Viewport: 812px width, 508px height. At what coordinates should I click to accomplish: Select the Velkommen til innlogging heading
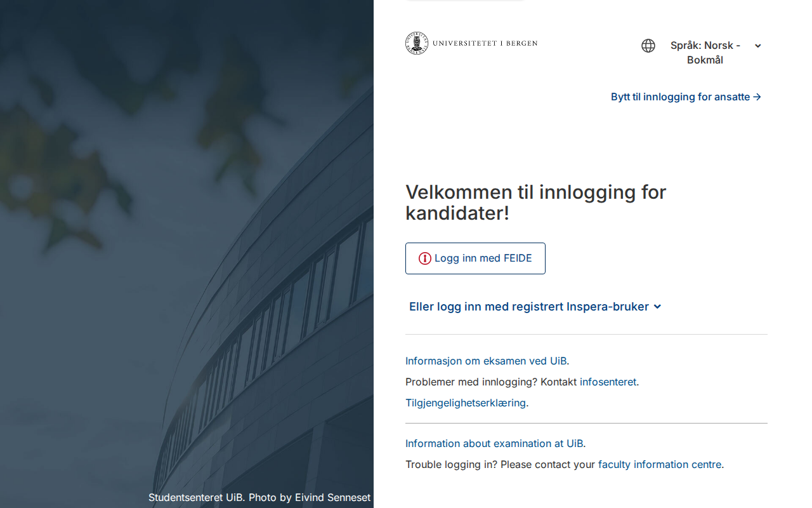tap(536, 202)
